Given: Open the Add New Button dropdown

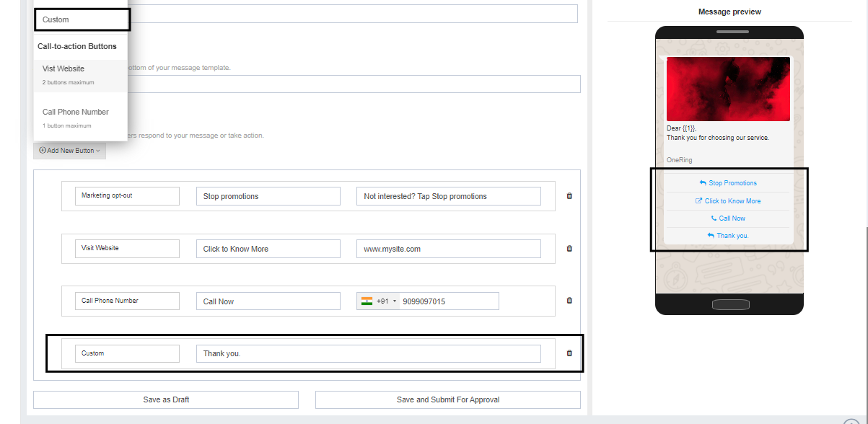Looking at the screenshot, I should point(69,151).
